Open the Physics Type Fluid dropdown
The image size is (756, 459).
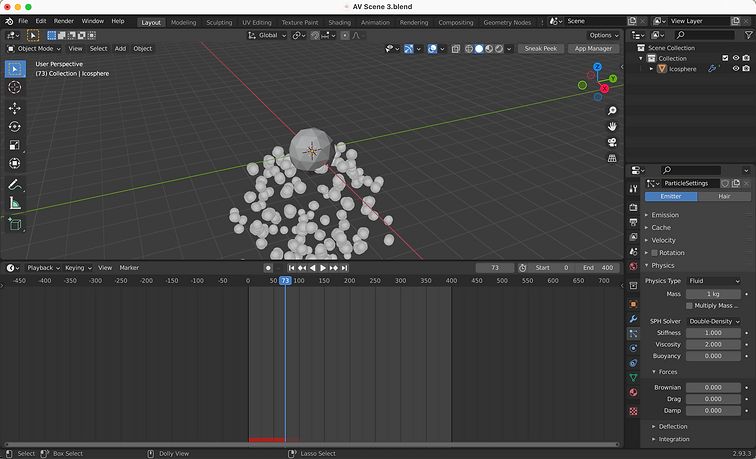pos(714,281)
